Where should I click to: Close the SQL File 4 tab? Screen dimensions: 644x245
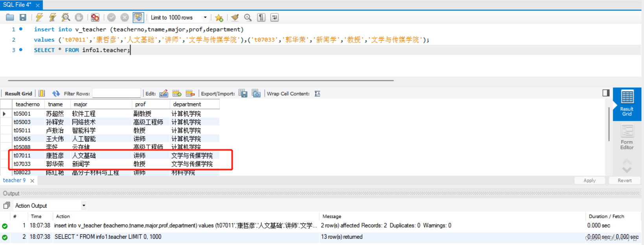(x=38, y=5)
